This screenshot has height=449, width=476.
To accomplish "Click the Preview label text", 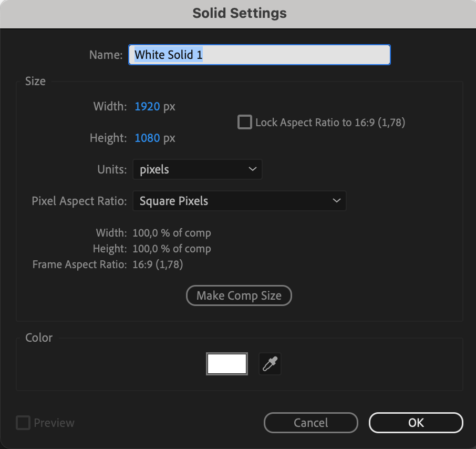I will (x=54, y=423).
